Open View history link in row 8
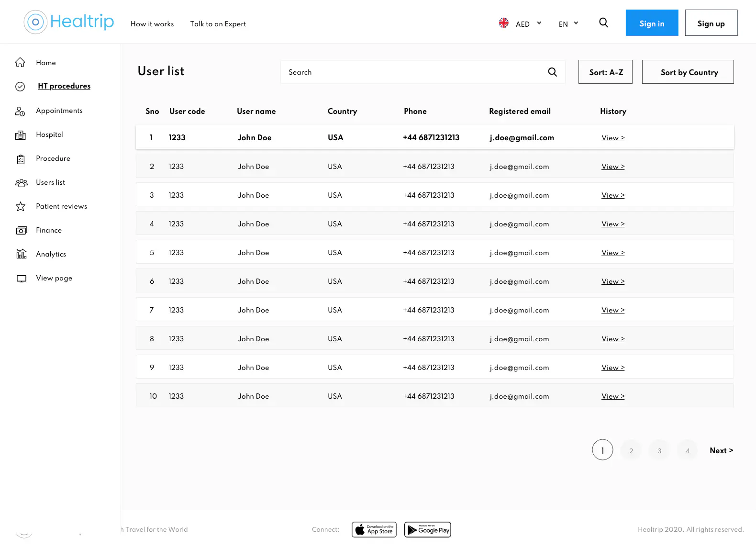This screenshot has width=756, height=548. pos(613,339)
